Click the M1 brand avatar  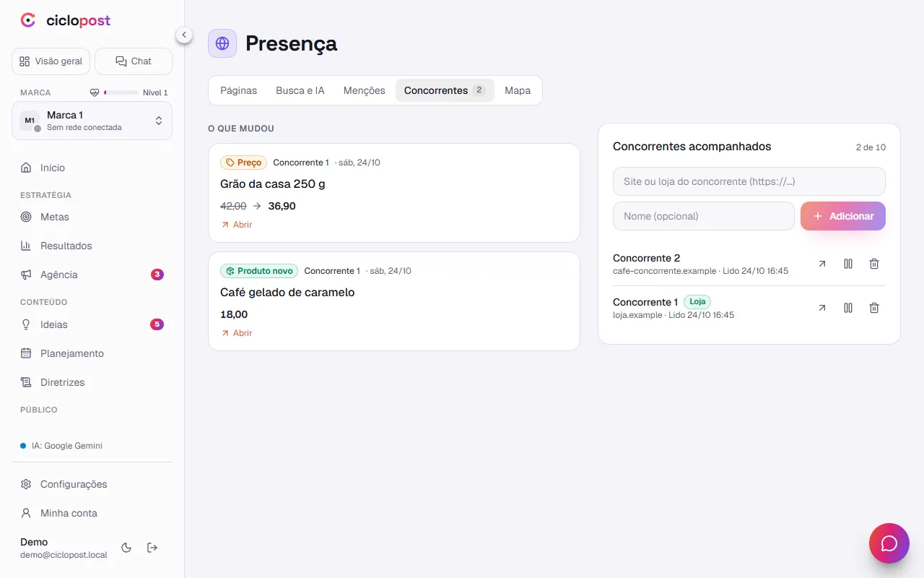(30, 121)
